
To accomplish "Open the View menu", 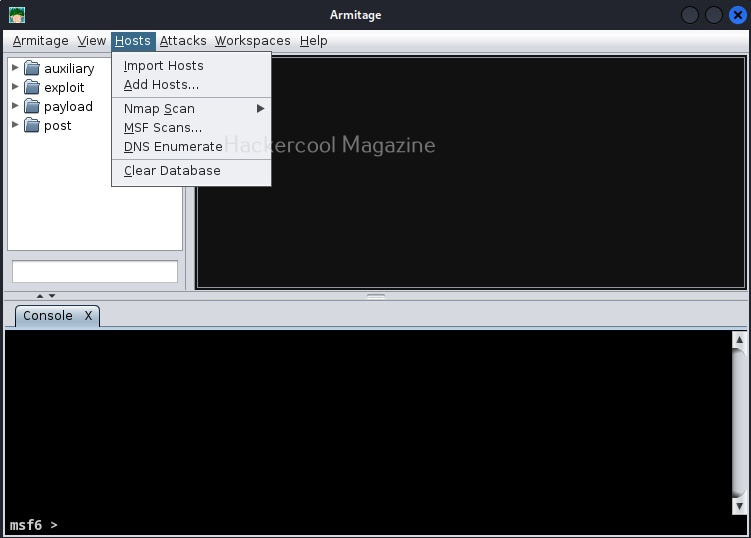I will (x=91, y=41).
